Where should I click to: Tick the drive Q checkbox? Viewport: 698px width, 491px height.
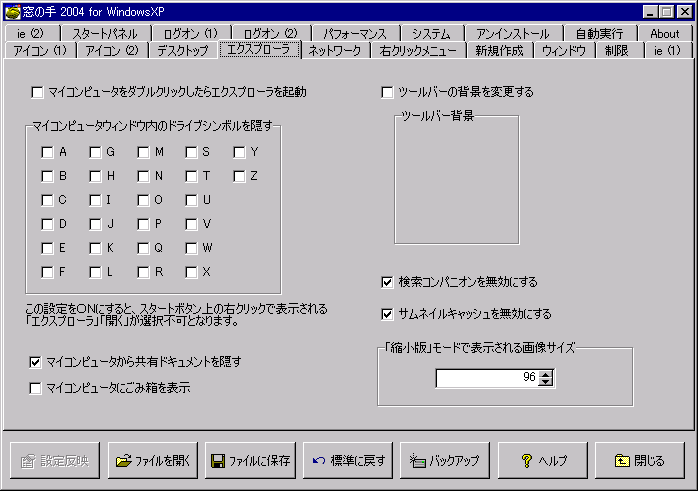(143, 248)
